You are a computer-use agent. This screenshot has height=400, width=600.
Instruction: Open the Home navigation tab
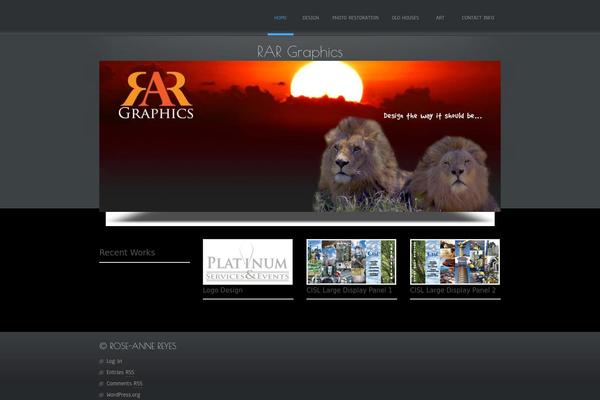(280, 18)
